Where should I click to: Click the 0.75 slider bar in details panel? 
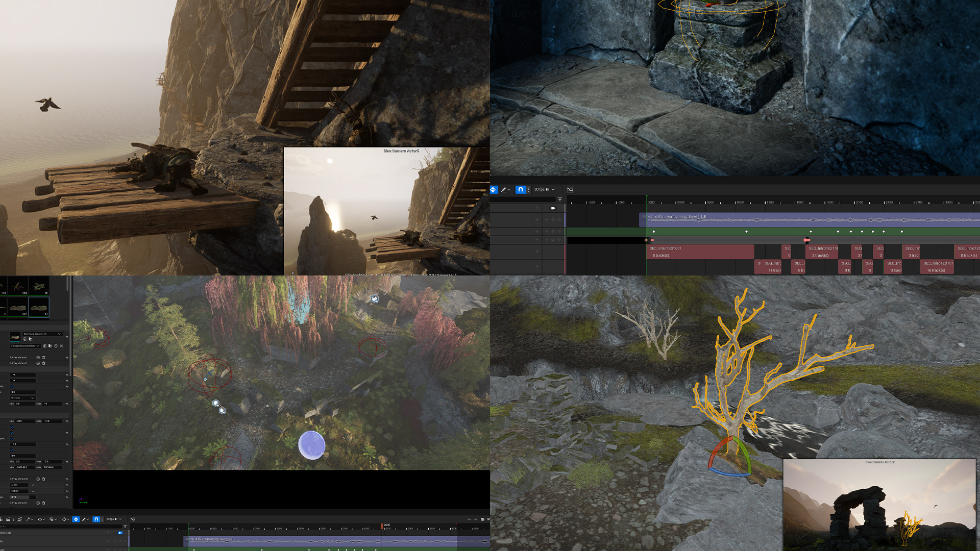click(23, 497)
